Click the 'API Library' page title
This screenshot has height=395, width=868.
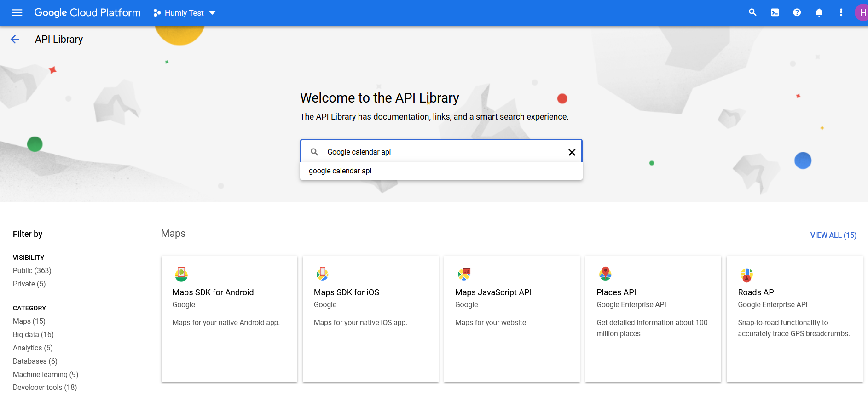[59, 40]
